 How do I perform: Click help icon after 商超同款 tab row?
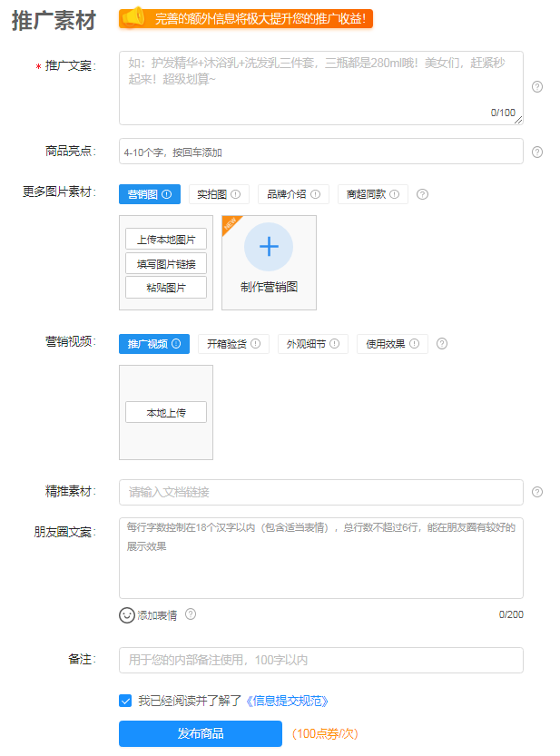[x=422, y=194]
